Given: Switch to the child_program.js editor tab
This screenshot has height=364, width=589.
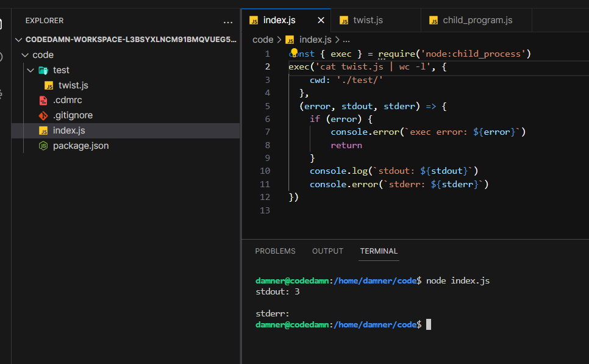Looking at the screenshot, I should click(x=476, y=20).
